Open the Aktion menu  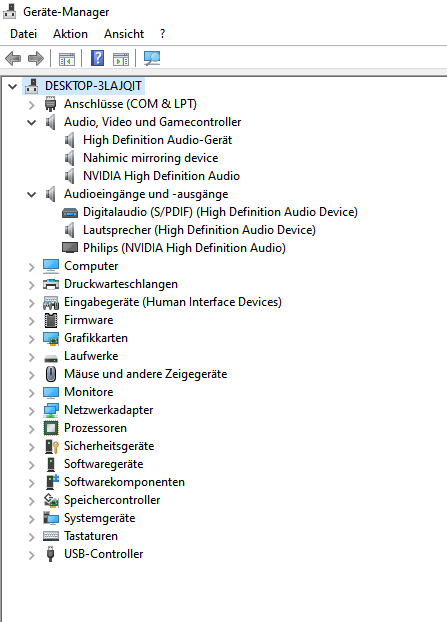[70, 34]
